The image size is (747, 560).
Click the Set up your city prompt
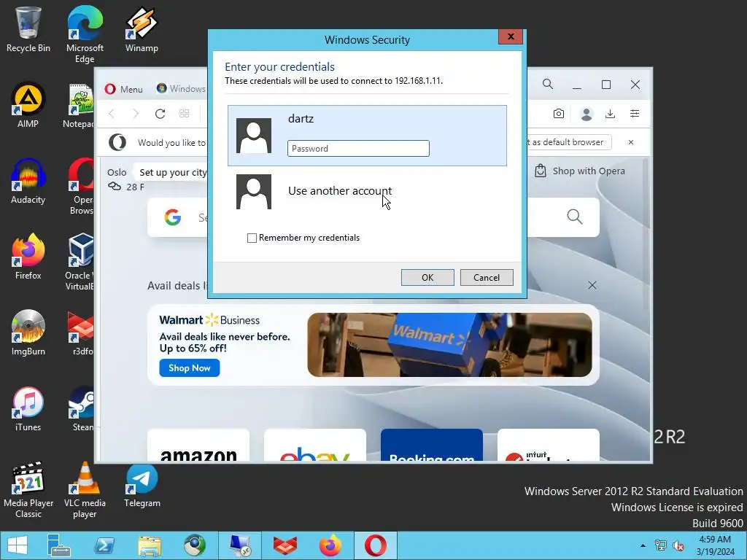click(x=172, y=173)
